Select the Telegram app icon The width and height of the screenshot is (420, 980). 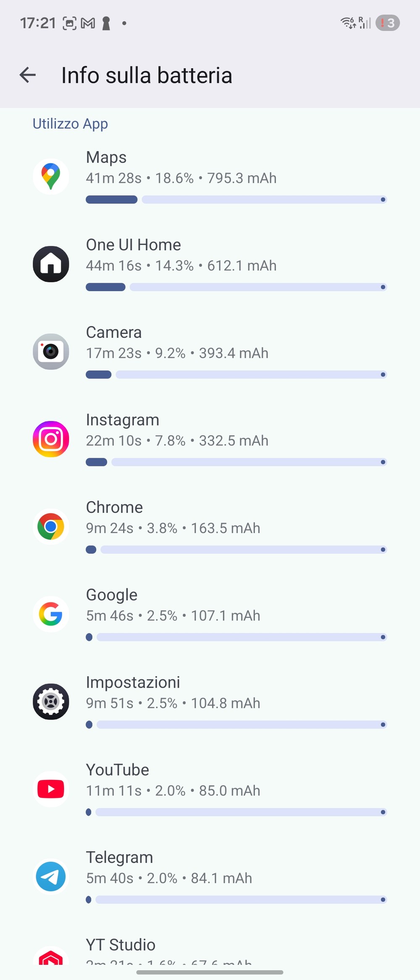51,877
